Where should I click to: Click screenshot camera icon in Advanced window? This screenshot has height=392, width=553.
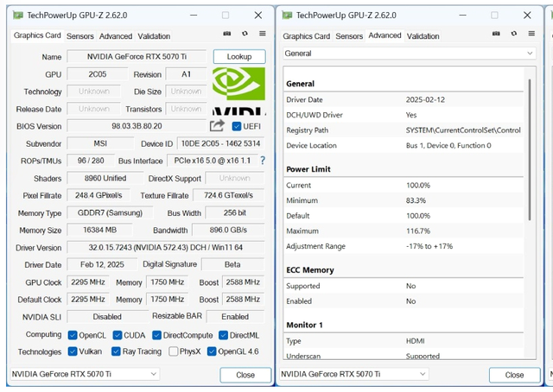point(496,34)
